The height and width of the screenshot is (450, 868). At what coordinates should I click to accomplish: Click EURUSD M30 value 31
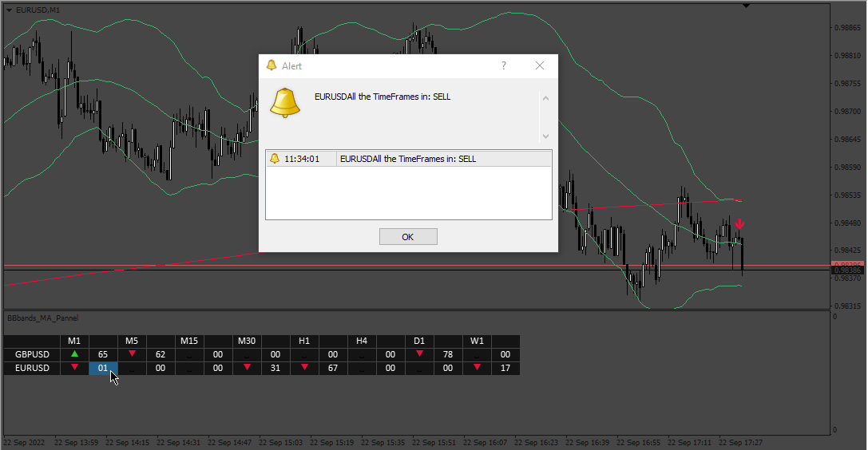pos(275,368)
